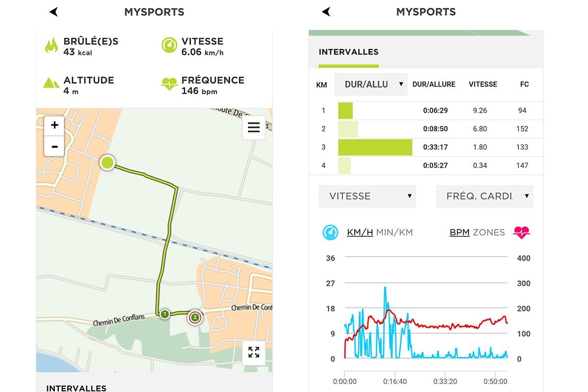Select the 1.80 speed value

(x=480, y=147)
